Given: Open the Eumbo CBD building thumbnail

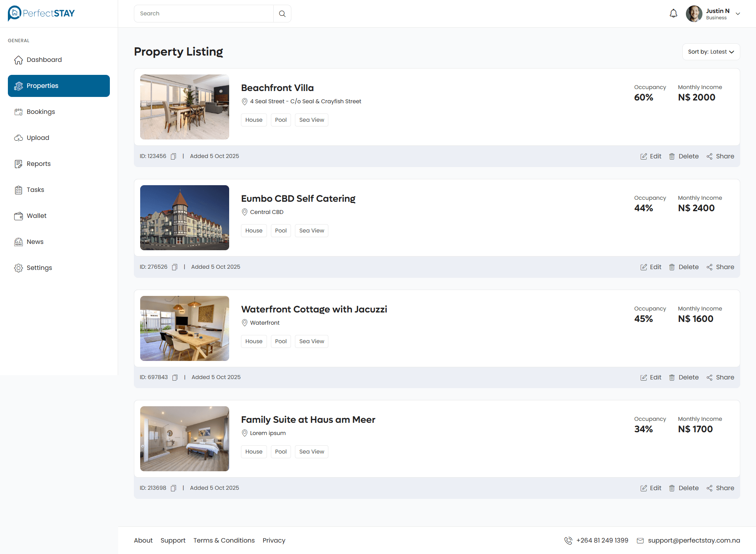Looking at the screenshot, I should (185, 218).
